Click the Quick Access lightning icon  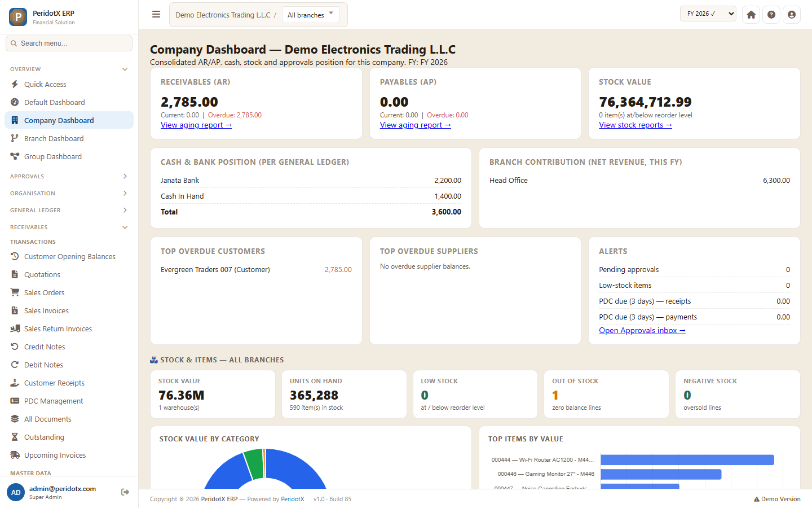(15, 84)
